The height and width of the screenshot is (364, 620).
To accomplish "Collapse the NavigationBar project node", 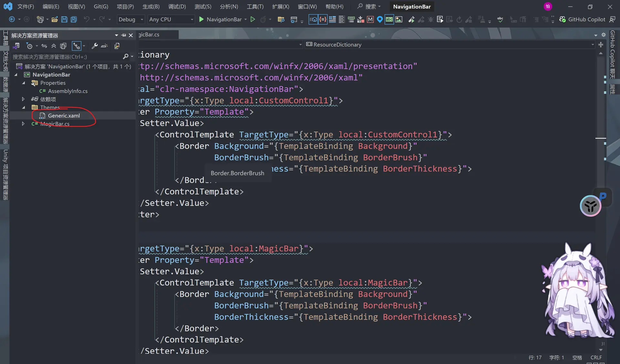I will (16, 75).
